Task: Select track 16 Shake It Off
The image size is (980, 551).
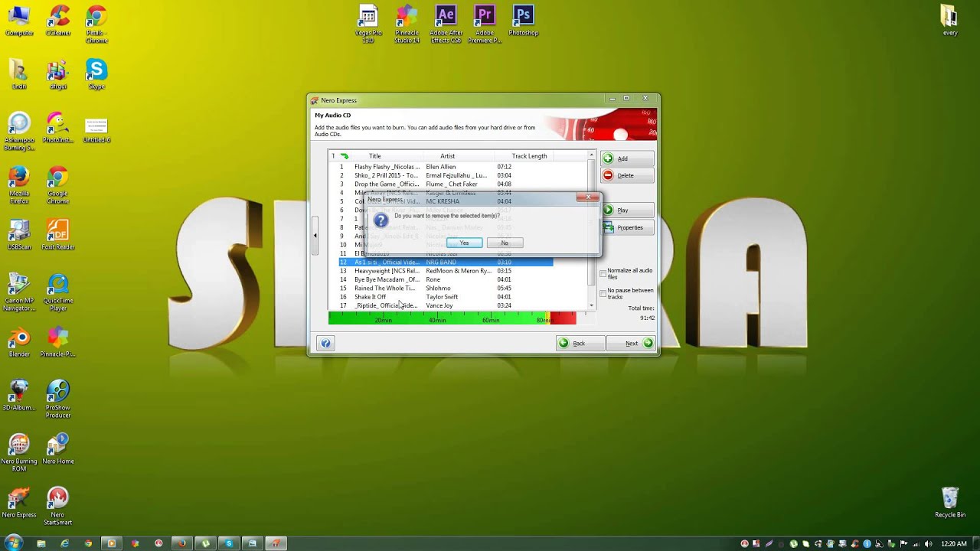Action: click(446, 297)
